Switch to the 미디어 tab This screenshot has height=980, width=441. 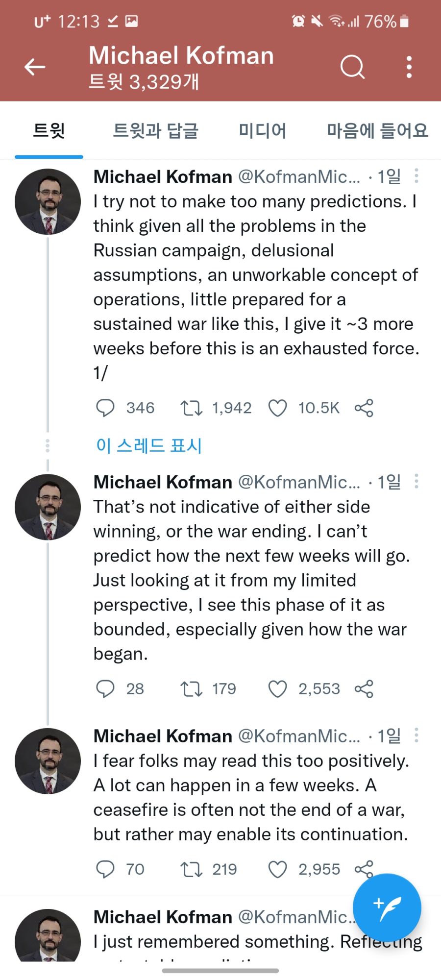coord(262,131)
